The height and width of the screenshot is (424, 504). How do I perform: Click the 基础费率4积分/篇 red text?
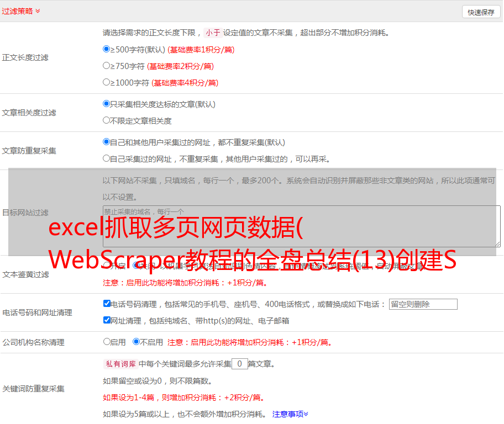coord(185,83)
